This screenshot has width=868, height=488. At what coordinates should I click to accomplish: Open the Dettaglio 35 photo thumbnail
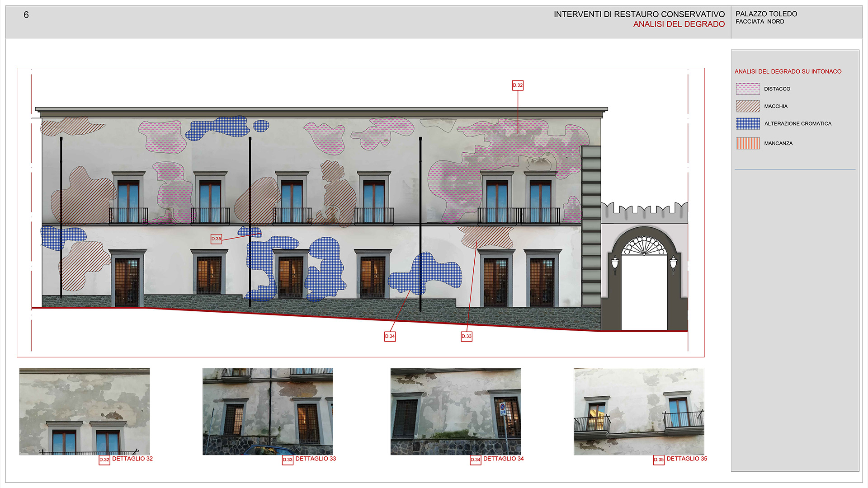coord(639,411)
